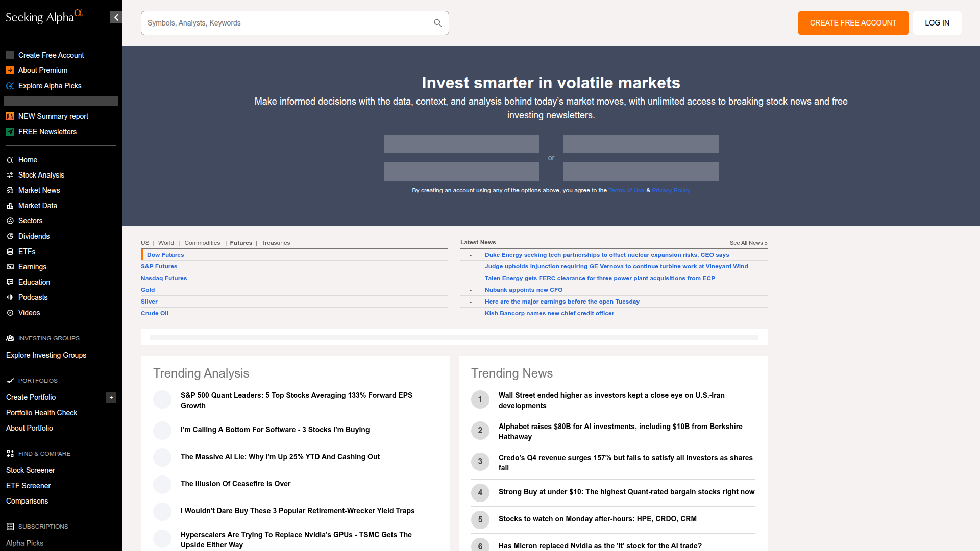Click the Subscriptions list icon
The width and height of the screenshot is (980, 551).
coord(10,527)
